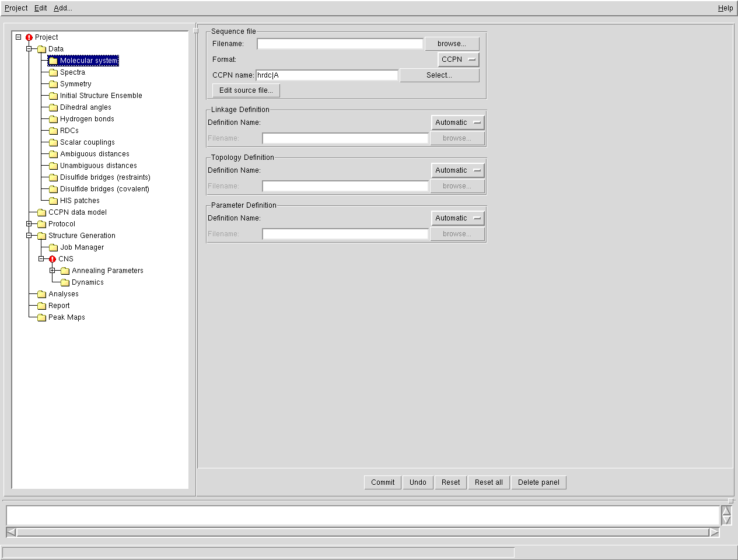Click the Hydrogen bonds folder icon

tap(53, 119)
